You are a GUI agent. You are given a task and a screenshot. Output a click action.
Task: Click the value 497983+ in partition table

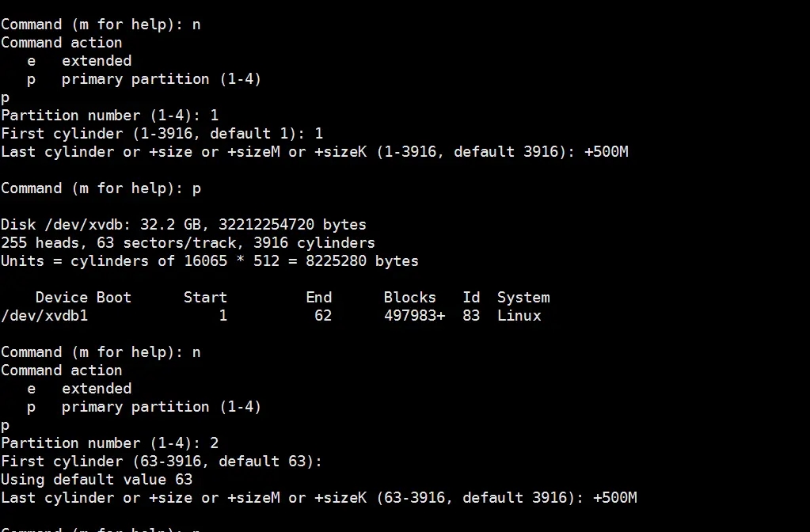tap(414, 316)
